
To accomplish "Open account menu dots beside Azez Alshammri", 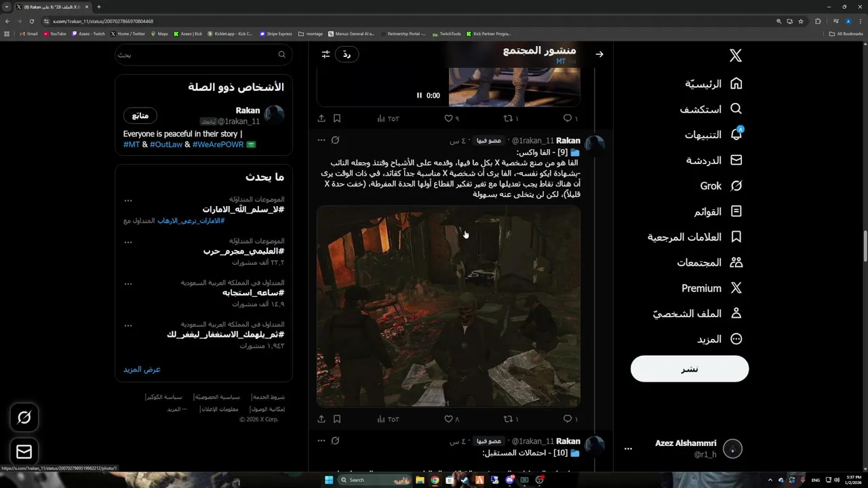I will [x=628, y=449].
